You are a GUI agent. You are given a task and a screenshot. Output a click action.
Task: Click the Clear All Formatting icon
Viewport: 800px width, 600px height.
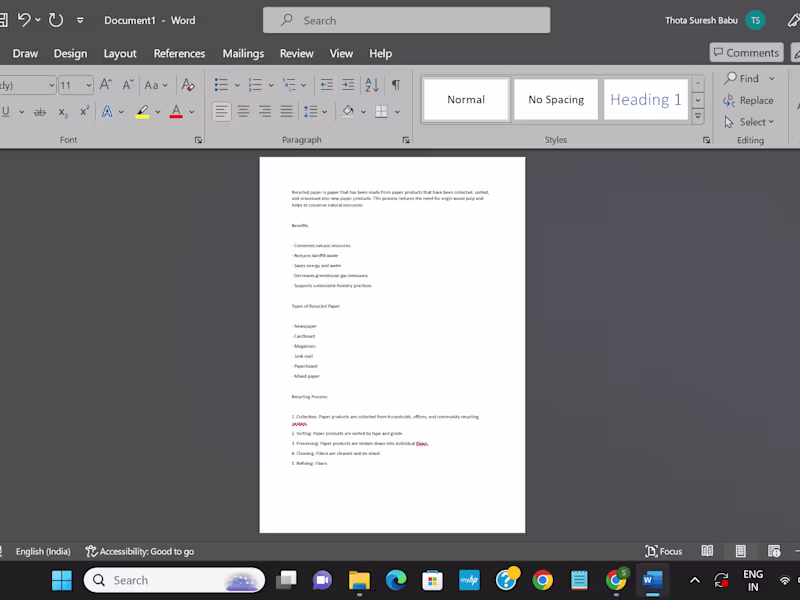tap(188, 85)
